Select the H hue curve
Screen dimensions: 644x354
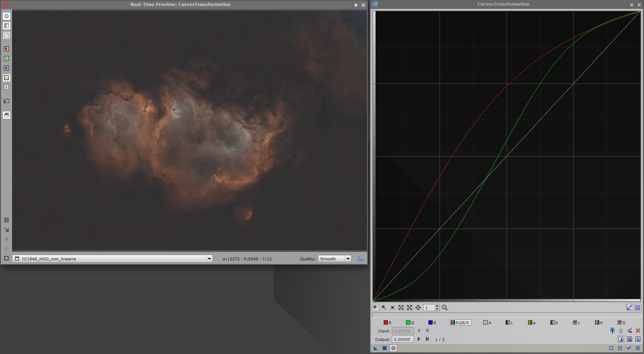[x=599, y=322]
